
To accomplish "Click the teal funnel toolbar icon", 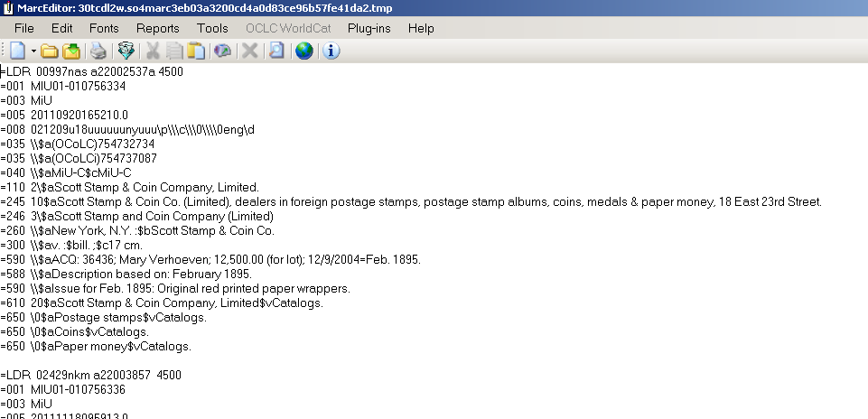I will coord(126,51).
